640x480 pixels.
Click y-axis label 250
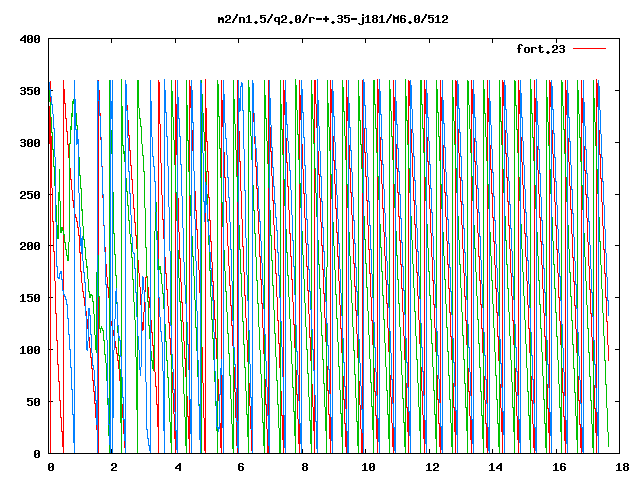(30, 195)
